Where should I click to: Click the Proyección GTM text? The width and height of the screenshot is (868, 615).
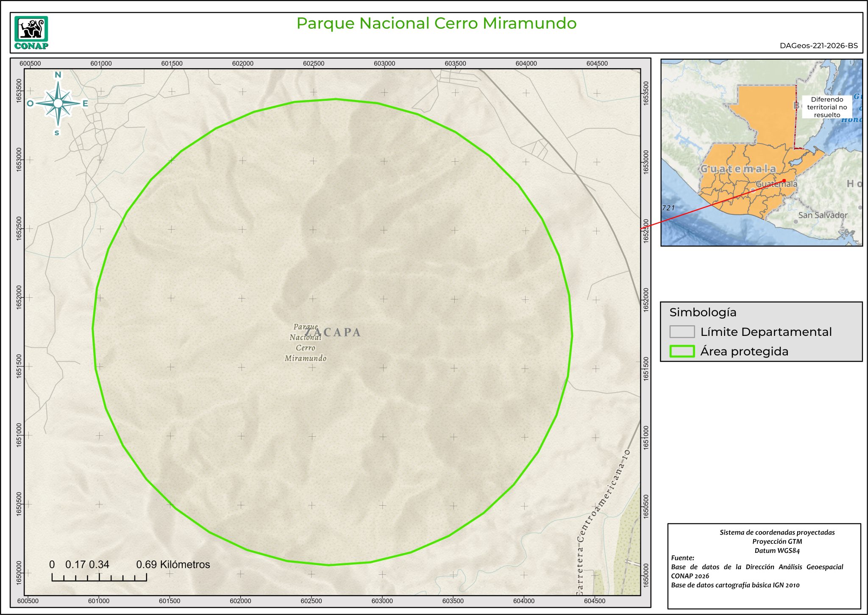click(x=777, y=542)
